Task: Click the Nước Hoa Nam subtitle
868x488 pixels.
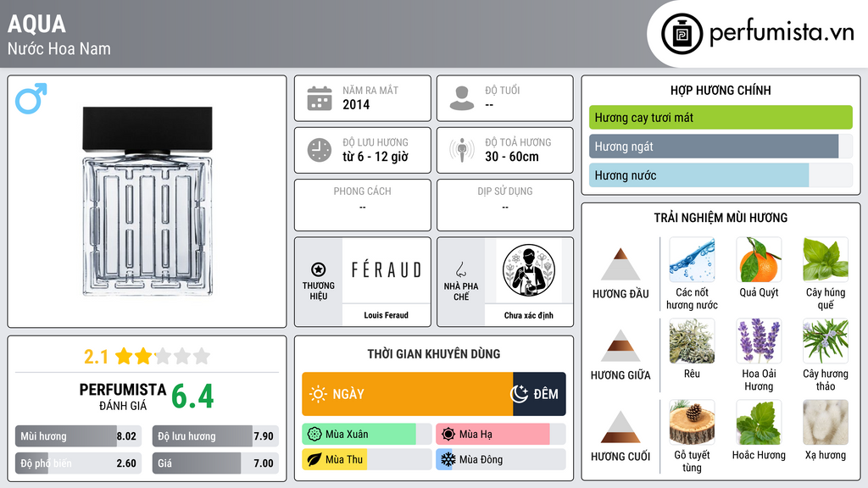Action: click(59, 48)
